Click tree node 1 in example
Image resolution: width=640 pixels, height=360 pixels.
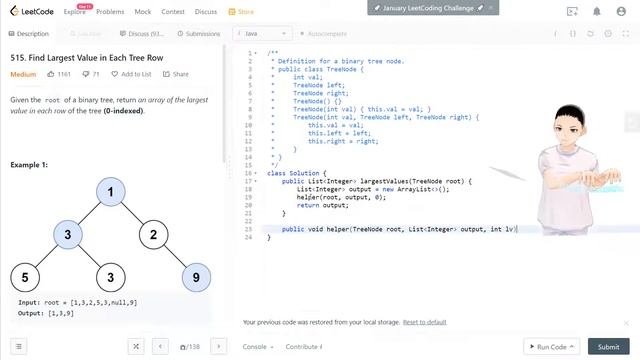click(111, 192)
